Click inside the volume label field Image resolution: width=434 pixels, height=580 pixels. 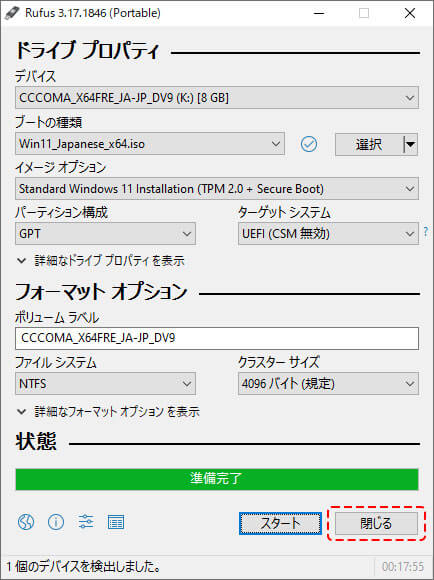click(217, 338)
